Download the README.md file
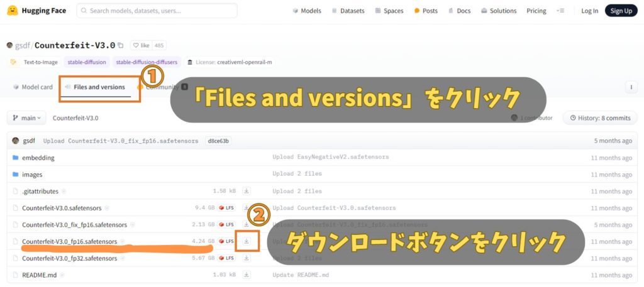Image resolution: width=644 pixels, height=287 pixels. pyautogui.click(x=247, y=275)
